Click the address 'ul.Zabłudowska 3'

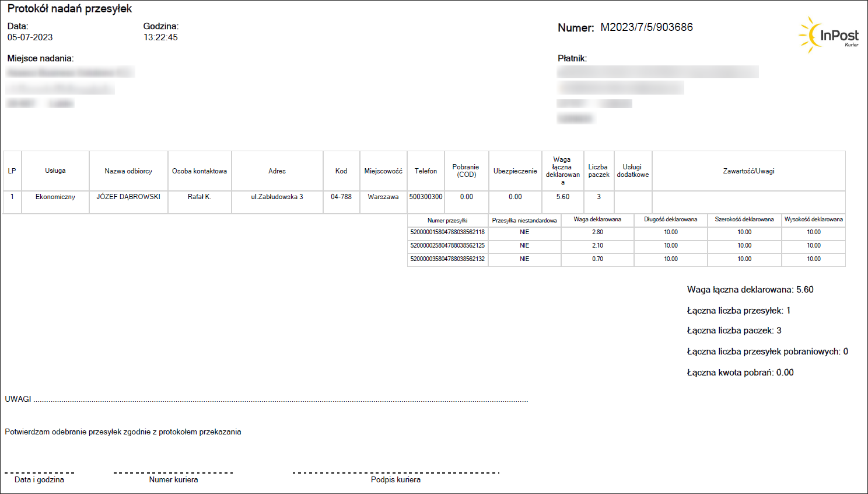click(277, 197)
